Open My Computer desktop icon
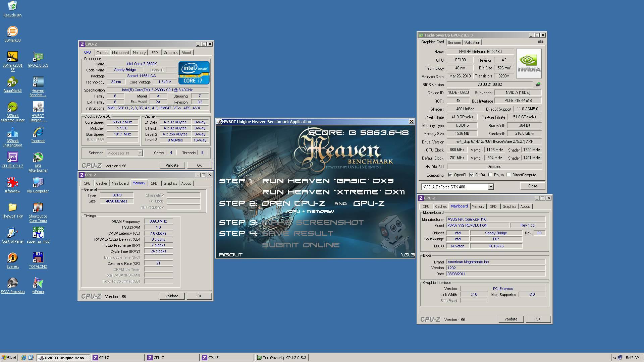This screenshot has width=644, height=362. tap(38, 185)
